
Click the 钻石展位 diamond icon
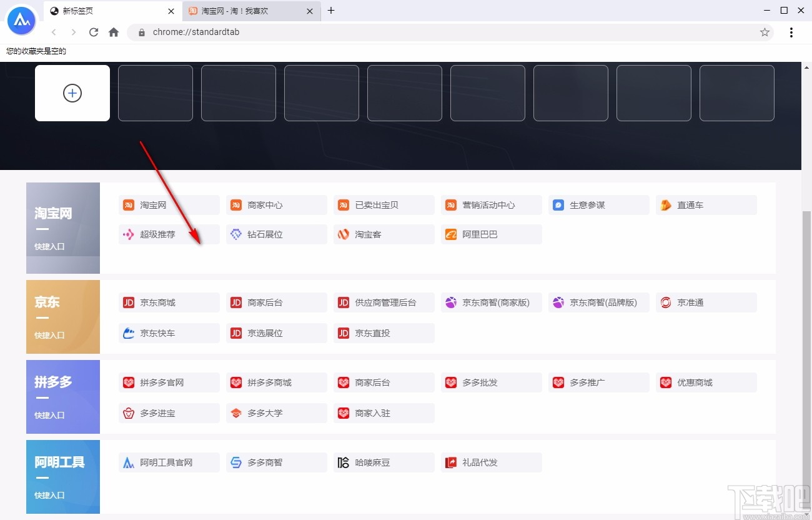[x=236, y=234]
